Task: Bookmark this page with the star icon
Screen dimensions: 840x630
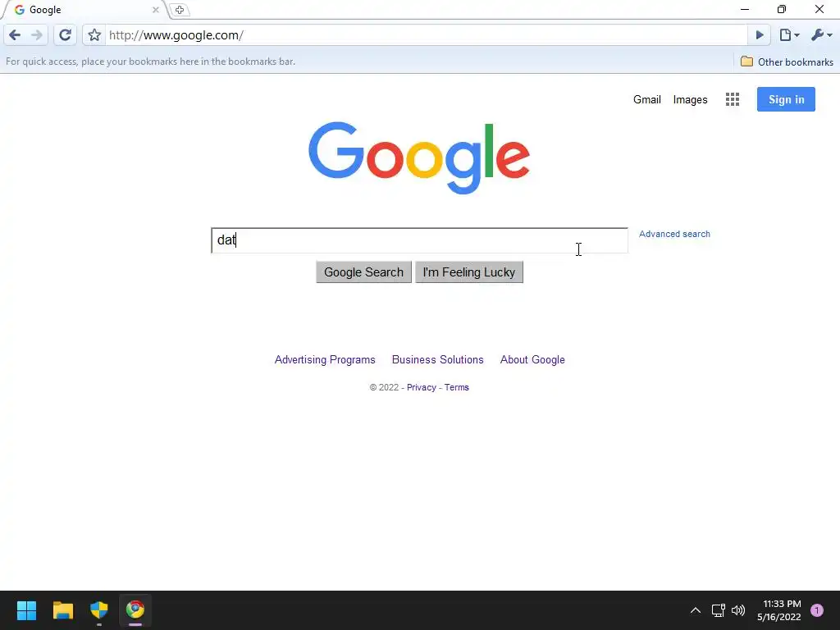Action: pyautogui.click(x=94, y=35)
